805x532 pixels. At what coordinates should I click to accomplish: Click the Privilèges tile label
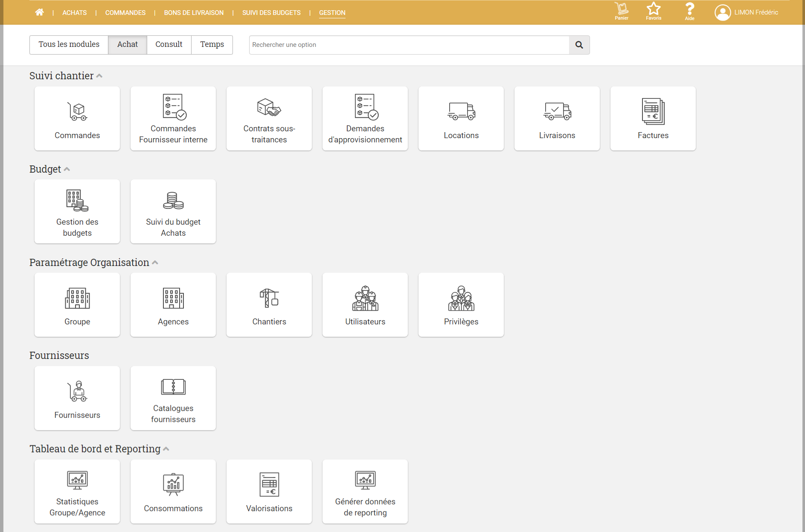tap(461, 322)
